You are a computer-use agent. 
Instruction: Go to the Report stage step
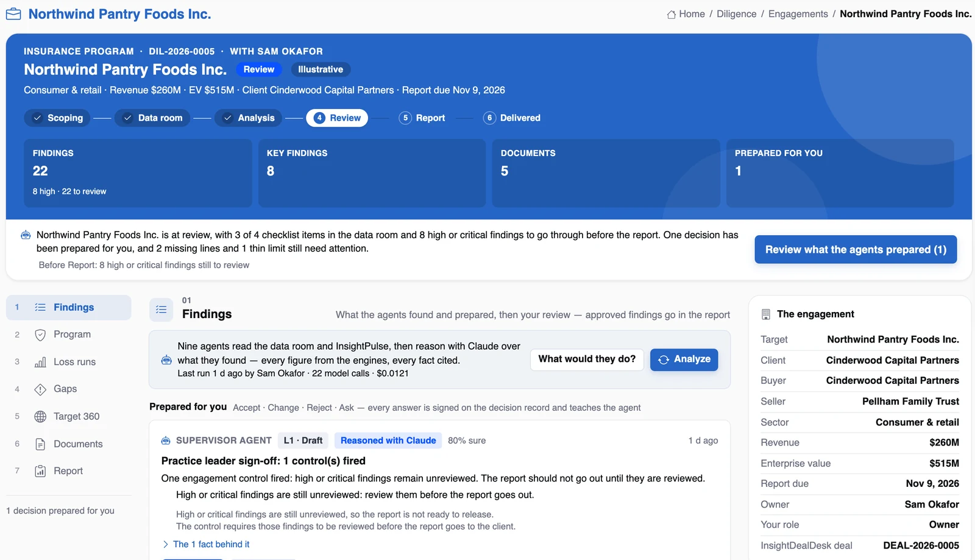[x=422, y=118]
